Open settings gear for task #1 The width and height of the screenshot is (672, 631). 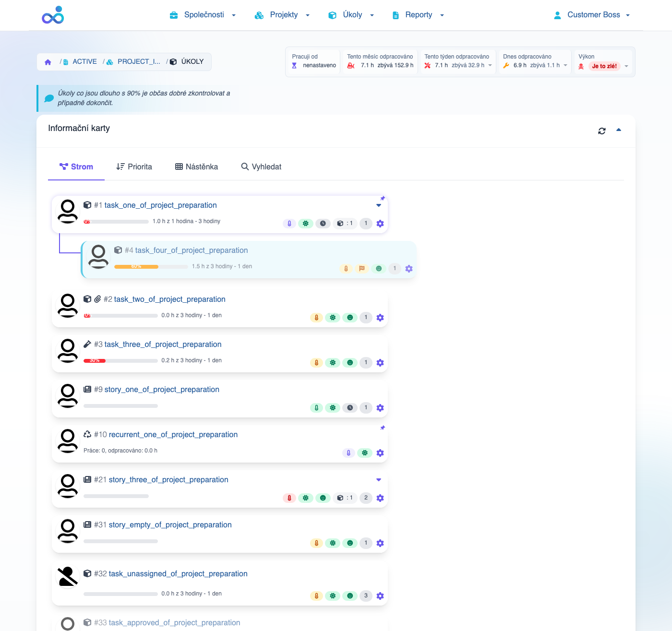[x=380, y=224]
